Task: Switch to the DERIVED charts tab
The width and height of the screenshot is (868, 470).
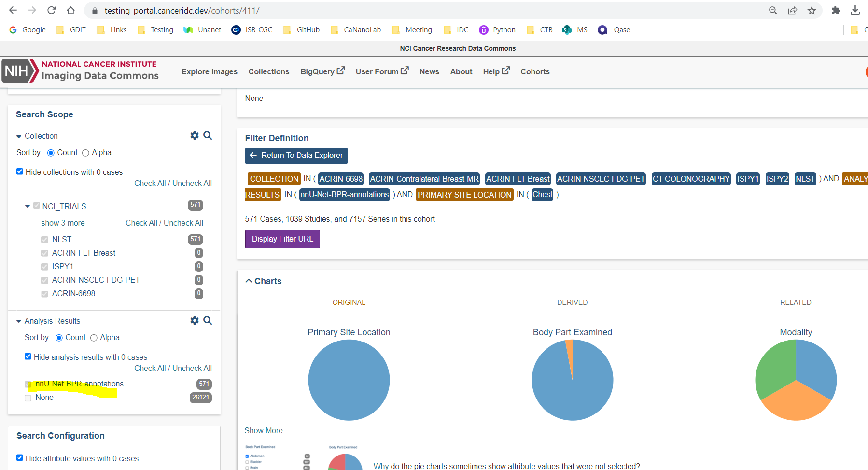Action: 572,302
